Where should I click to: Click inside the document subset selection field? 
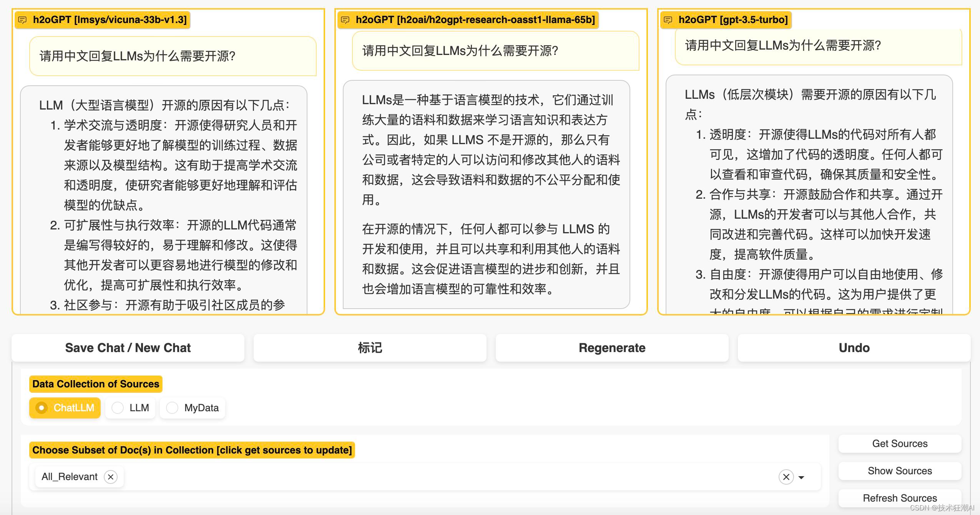click(x=423, y=477)
